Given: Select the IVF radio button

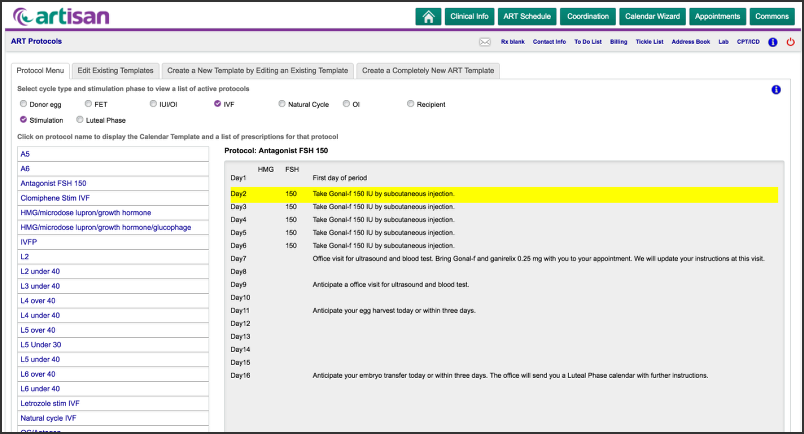Looking at the screenshot, I should 217,104.
